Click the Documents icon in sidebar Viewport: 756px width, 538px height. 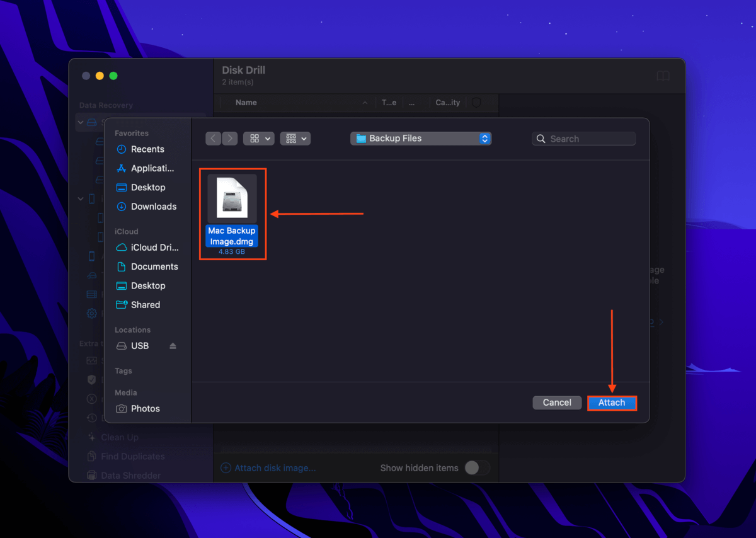(122, 266)
